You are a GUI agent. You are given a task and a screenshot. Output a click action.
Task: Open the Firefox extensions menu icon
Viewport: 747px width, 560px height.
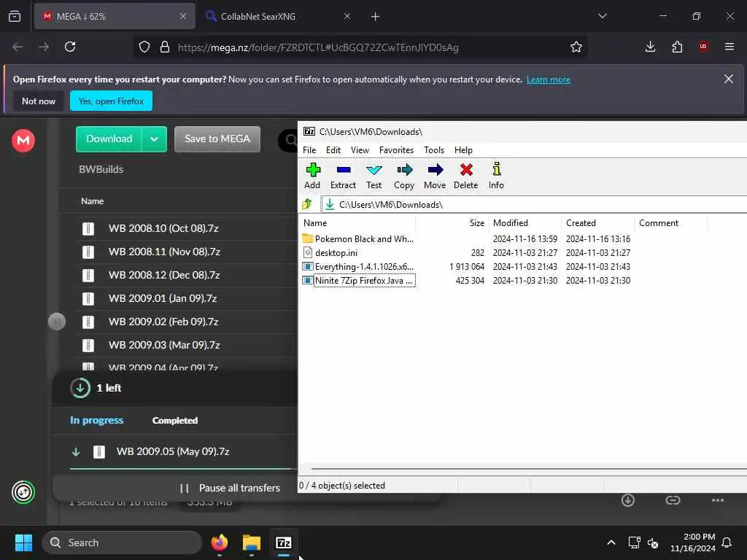(677, 47)
